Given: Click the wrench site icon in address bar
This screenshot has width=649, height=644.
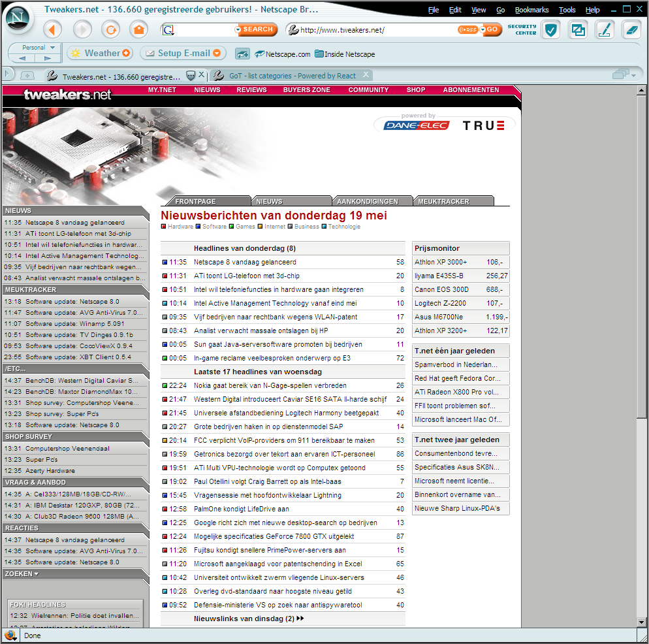Looking at the screenshot, I should tap(293, 30).
